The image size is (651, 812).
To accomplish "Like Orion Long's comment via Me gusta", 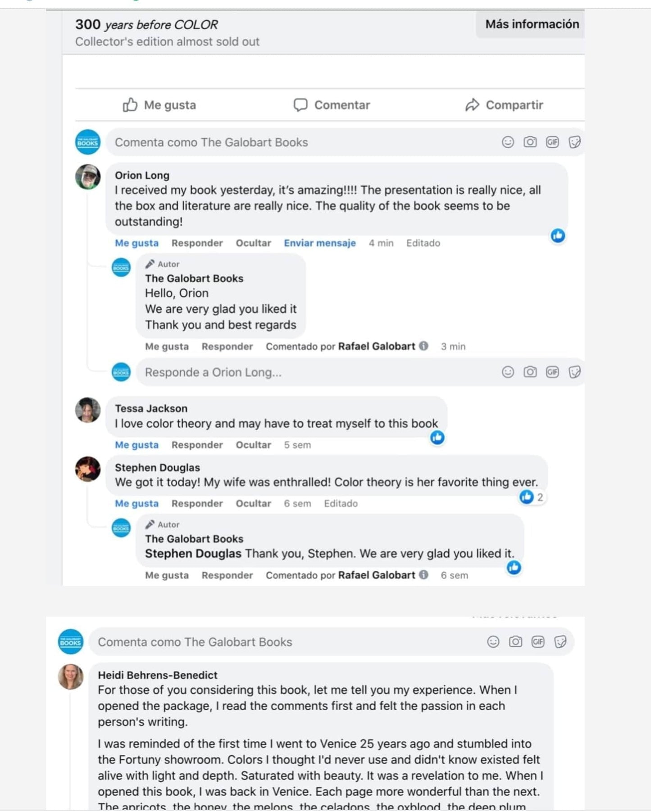I will pyautogui.click(x=137, y=243).
